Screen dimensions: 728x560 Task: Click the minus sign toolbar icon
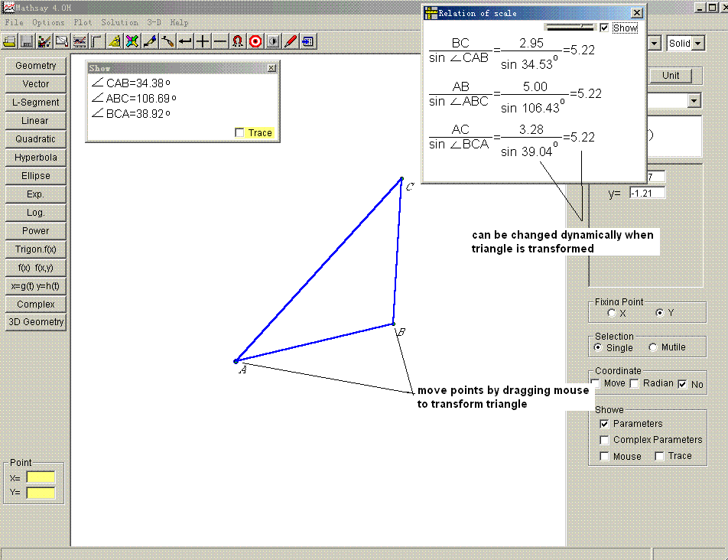[220, 42]
